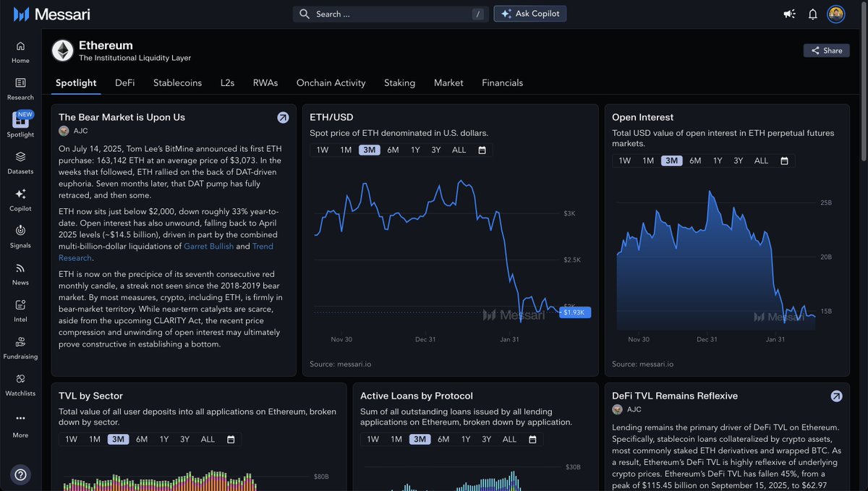Expand the More sidebar menu

(20, 426)
